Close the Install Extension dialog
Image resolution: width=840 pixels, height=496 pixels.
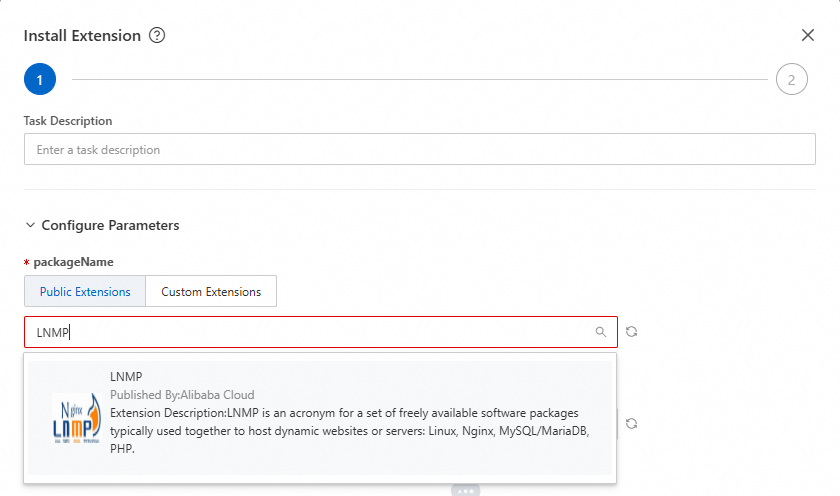(807, 35)
